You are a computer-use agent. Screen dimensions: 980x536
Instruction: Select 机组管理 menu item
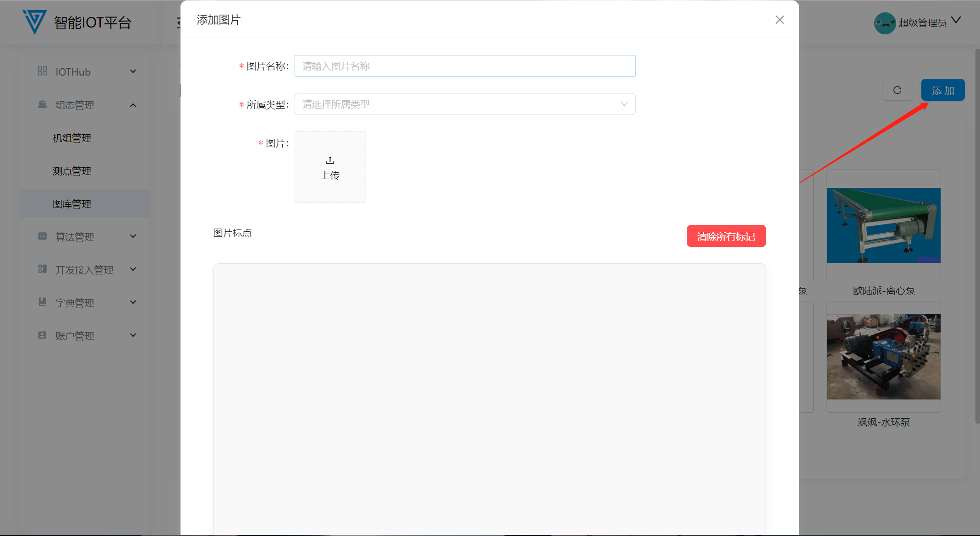pos(72,138)
